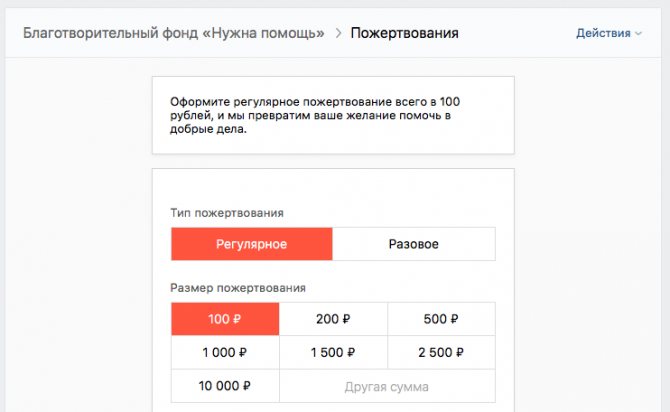This screenshot has width=670, height=412.
Task: Select the 10 000 ₽ amount
Action: 225,386
